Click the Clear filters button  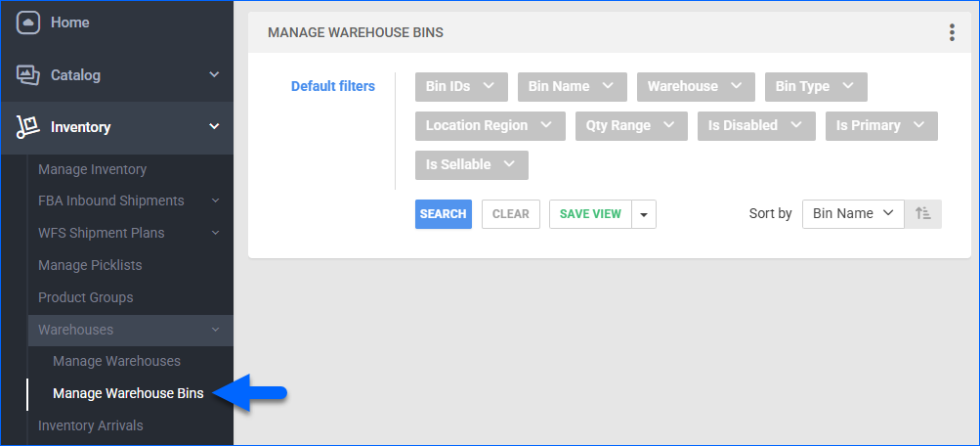(x=510, y=214)
